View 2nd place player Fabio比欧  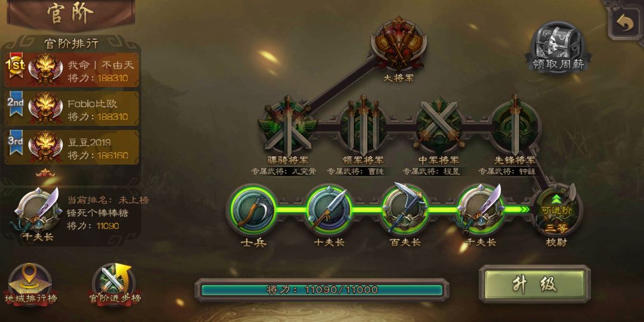pyautogui.click(x=72, y=109)
